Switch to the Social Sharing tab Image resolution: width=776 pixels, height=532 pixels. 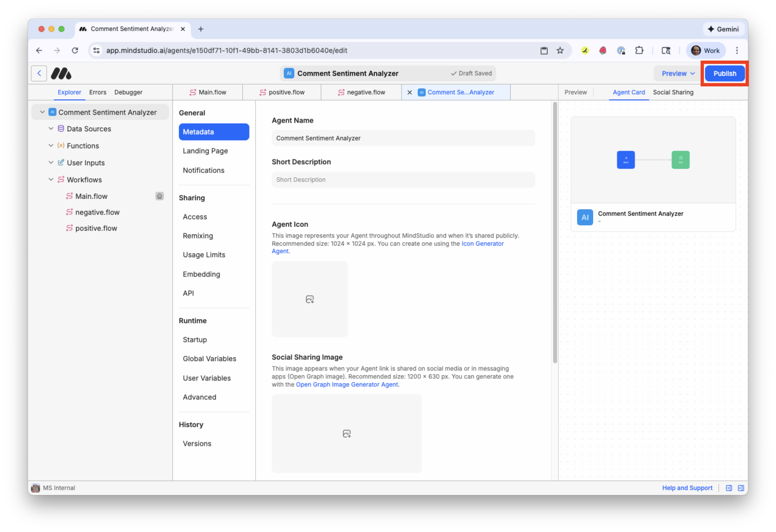[673, 92]
